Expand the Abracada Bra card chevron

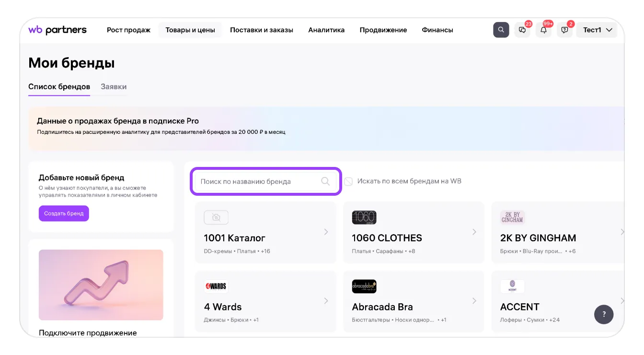[474, 301]
